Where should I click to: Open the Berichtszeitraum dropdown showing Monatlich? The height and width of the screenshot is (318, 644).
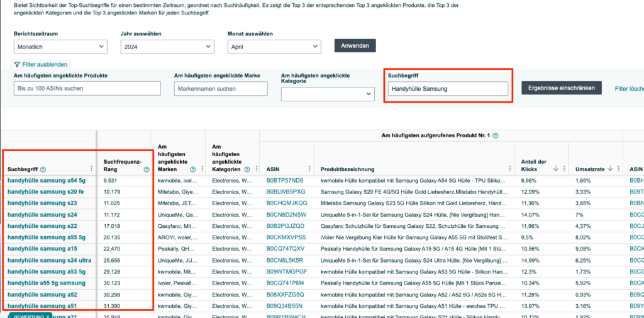pyautogui.click(x=60, y=47)
